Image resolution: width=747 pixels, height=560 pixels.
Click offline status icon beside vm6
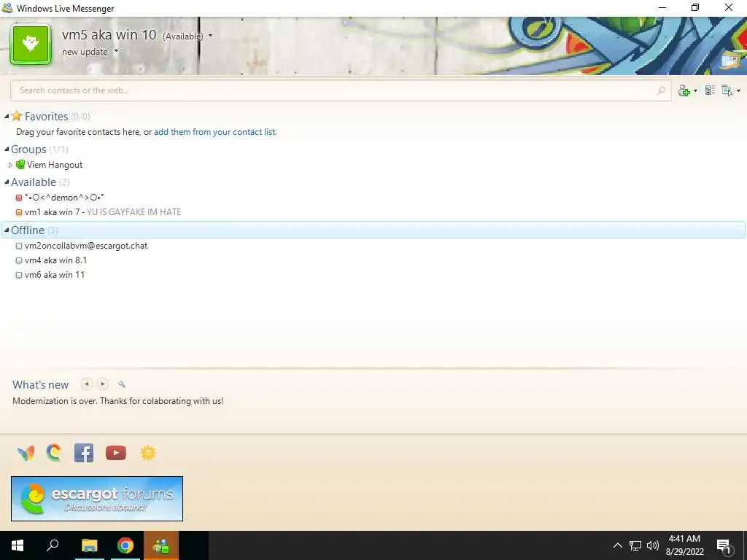(x=19, y=275)
